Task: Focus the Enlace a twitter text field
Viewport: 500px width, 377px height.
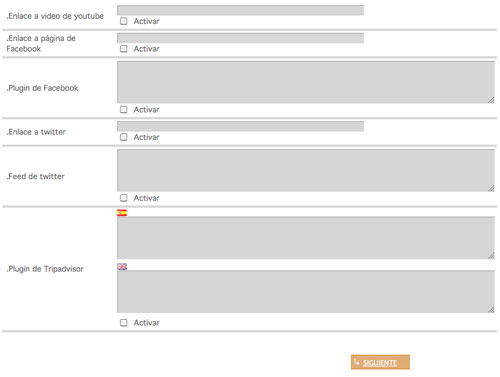Action: (240, 126)
